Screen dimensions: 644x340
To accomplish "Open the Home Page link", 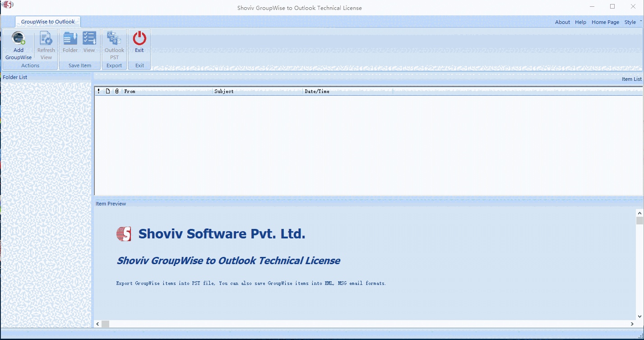I will pos(605,22).
